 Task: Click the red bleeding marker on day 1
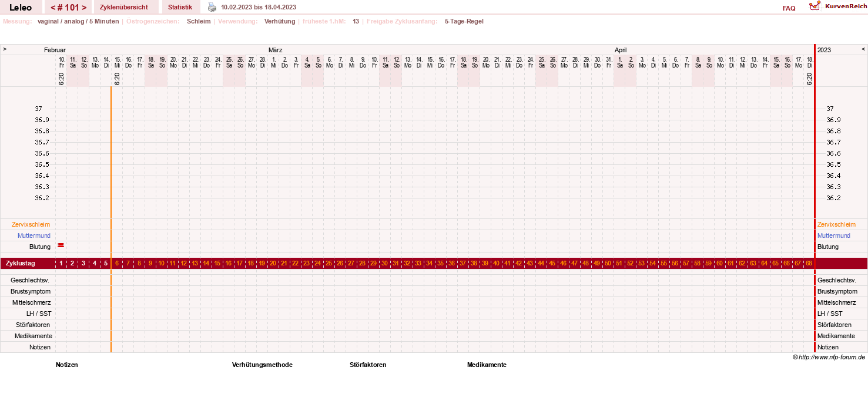click(61, 245)
